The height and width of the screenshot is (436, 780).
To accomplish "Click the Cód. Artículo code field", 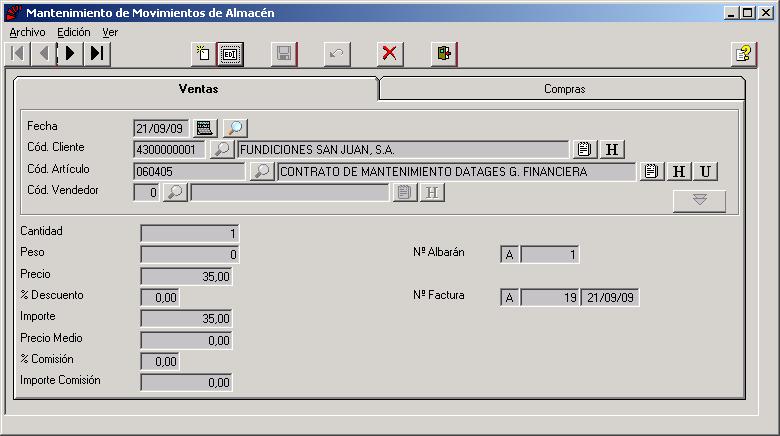I will tap(190, 172).
